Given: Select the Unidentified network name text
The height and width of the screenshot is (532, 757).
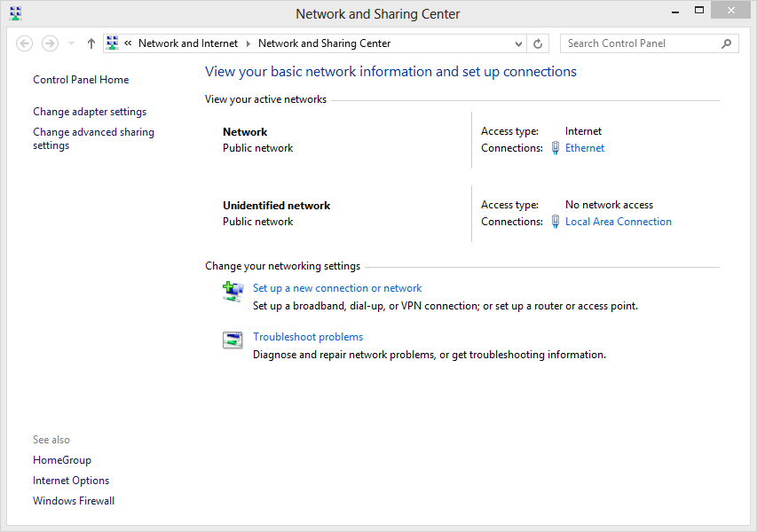Looking at the screenshot, I should pyautogui.click(x=276, y=206).
